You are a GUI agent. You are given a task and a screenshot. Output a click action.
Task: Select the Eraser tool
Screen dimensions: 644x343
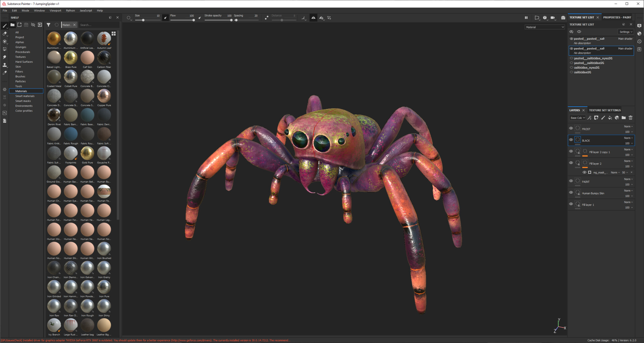click(x=5, y=34)
